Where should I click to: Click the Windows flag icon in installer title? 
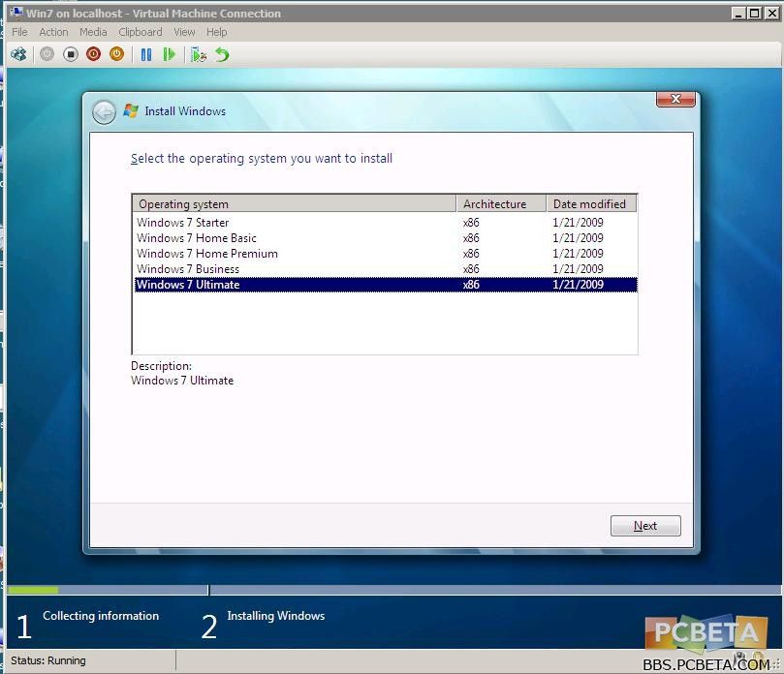(x=131, y=111)
